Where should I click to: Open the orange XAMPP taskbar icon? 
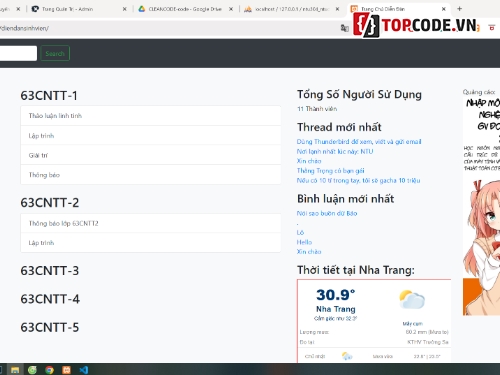point(67,370)
